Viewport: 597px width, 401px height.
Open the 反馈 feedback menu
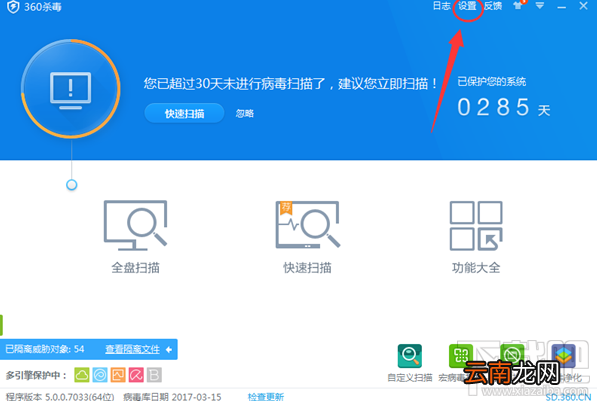pos(493,6)
